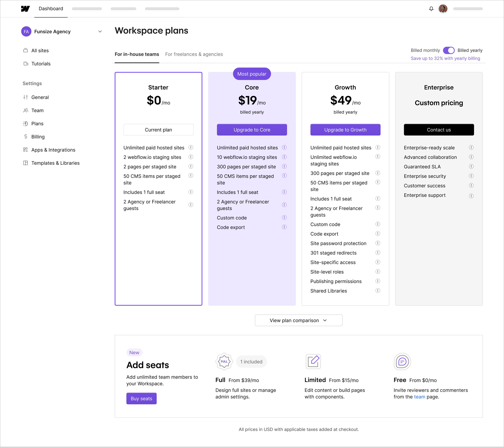Click Contact us for Enterprise
The height and width of the screenshot is (447, 504).
tap(439, 130)
